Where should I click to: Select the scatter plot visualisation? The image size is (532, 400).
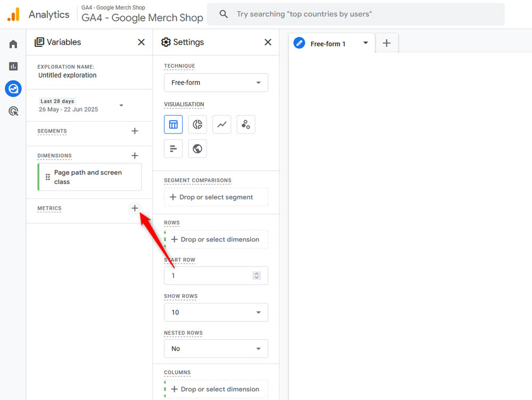[245, 124]
